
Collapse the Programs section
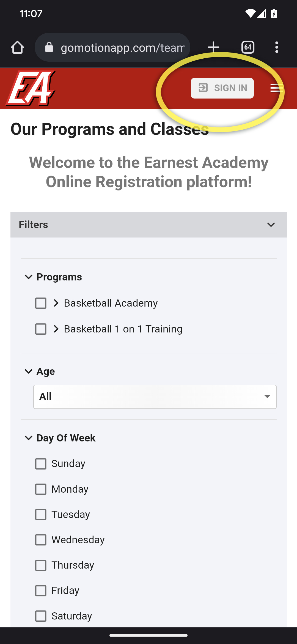click(x=29, y=277)
